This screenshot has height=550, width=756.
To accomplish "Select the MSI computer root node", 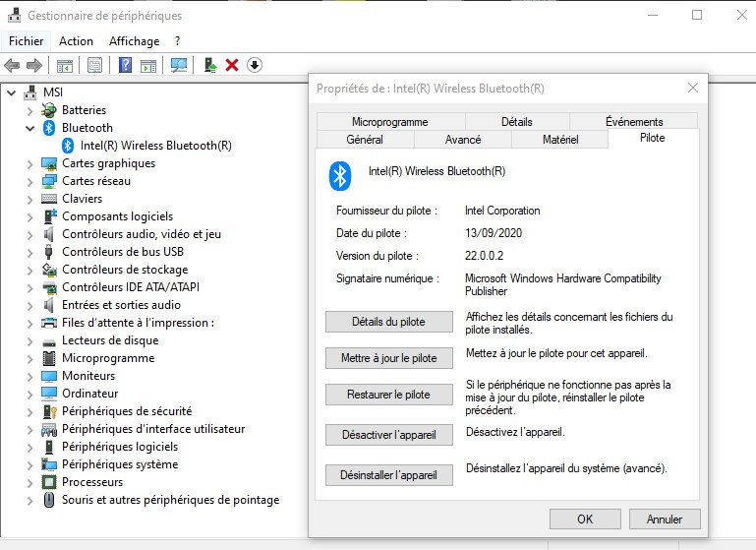I will pyautogui.click(x=52, y=92).
